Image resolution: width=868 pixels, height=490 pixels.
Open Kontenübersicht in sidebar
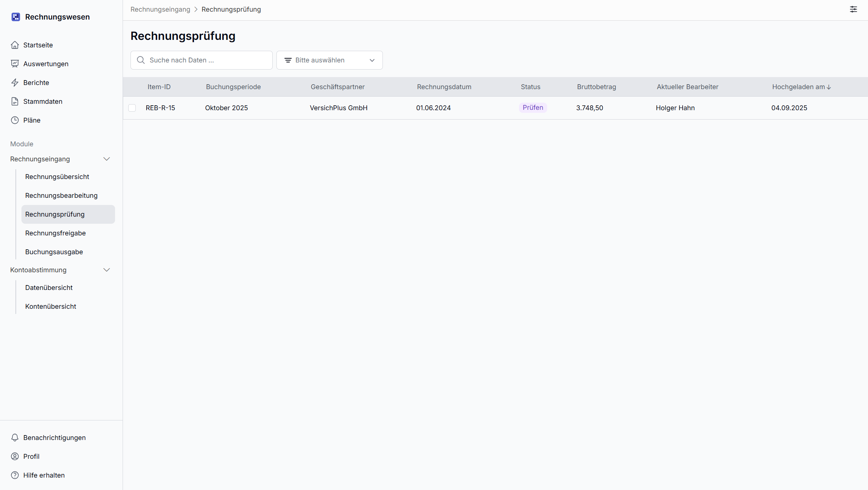point(51,306)
